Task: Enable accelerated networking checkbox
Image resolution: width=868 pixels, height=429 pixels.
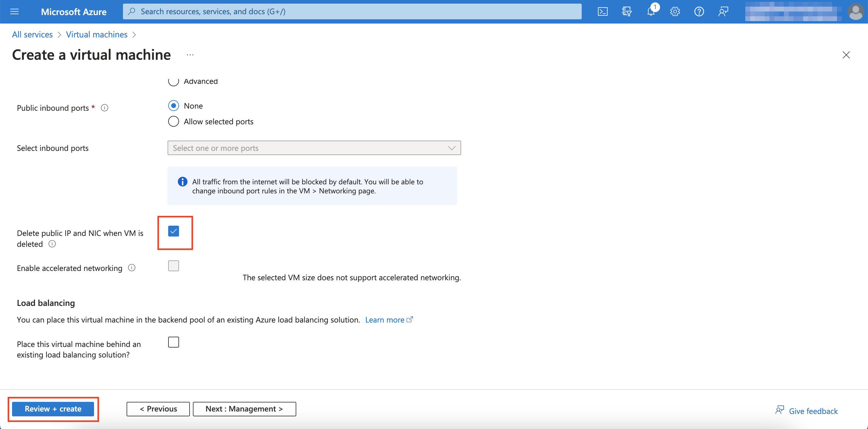Action: click(x=174, y=266)
